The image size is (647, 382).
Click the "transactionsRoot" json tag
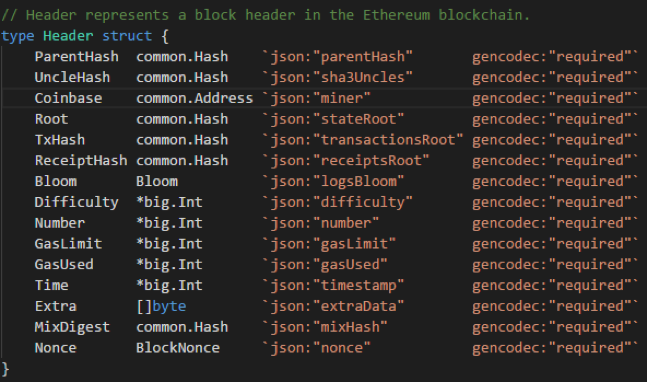click(388, 140)
